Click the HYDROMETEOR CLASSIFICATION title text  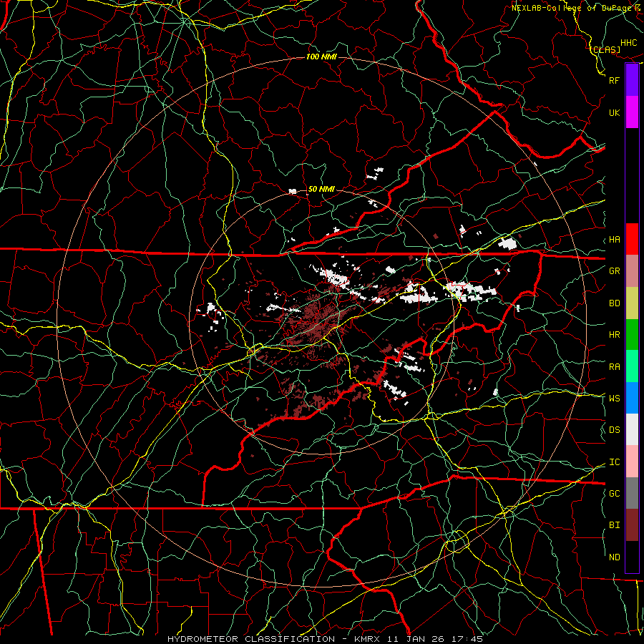coord(251,639)
